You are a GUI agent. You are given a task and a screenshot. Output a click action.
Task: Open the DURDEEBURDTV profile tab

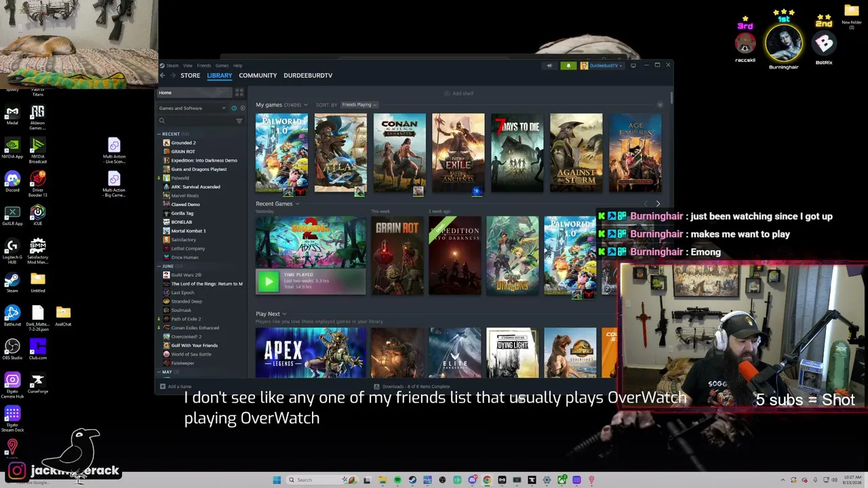[x=308, y=75]
